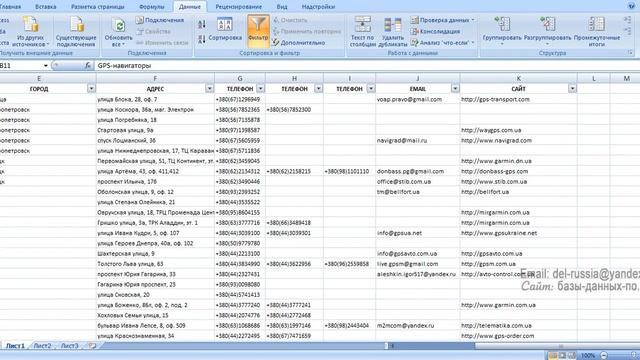Click link http://telematika.com.ua
The height and width of the screenshot is (360, 640).
point(496,326)
